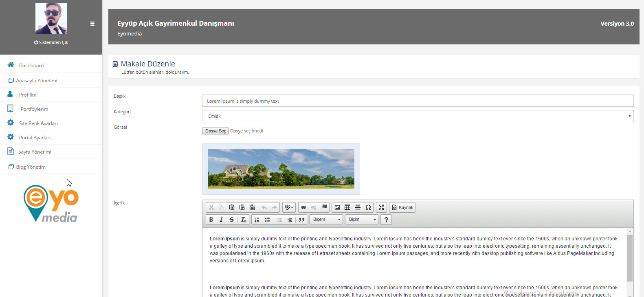Click the Site Renk Ayarları gear icon
Viewport: 644px width, 297px height.
tap(11, 123)
